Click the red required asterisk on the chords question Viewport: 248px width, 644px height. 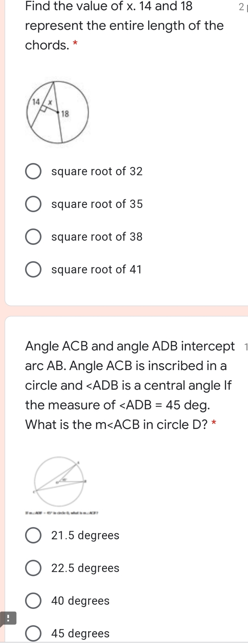[75, 44]
